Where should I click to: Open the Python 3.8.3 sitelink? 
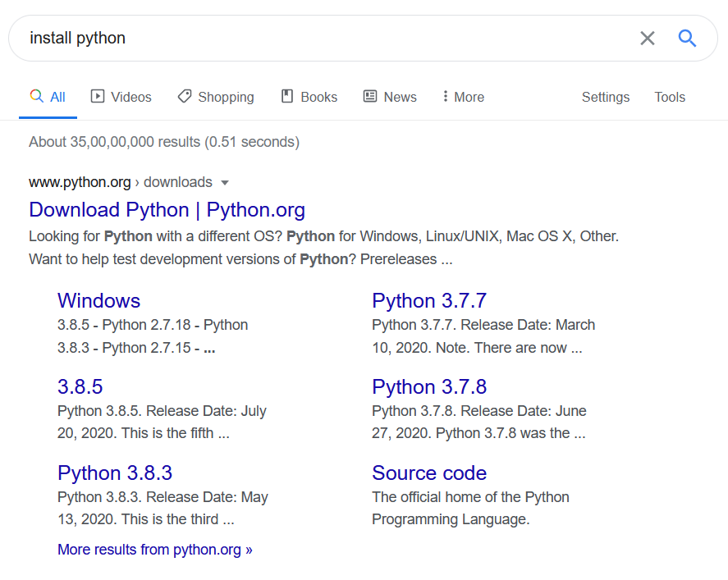(115, 473)
